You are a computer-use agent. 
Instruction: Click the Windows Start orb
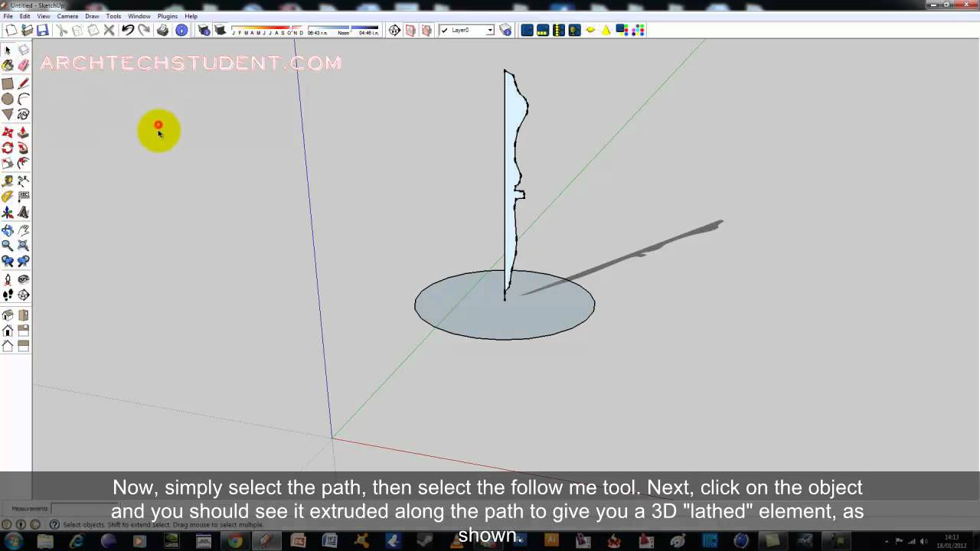click(14, 541)
